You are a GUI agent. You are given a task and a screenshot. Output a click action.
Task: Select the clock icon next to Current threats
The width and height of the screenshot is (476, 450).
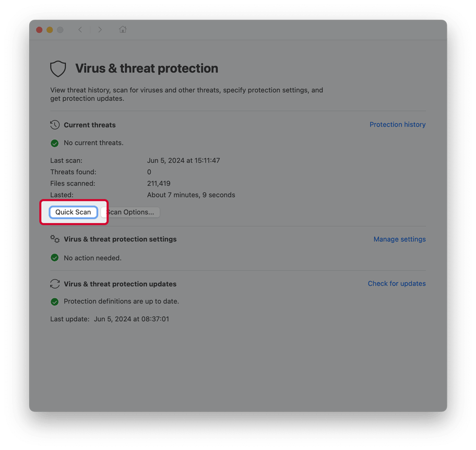(x=55, y=125)
